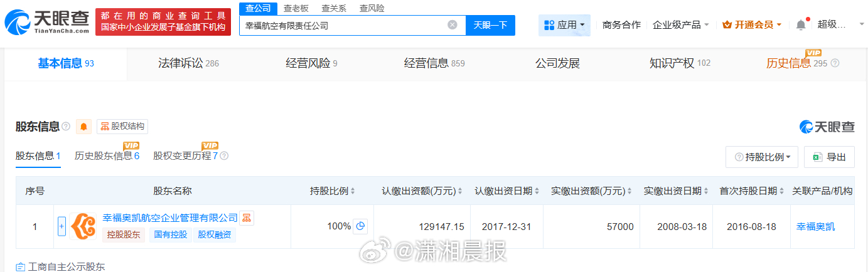
Task: Click the 2017-12-31 date cell
Action: [506, 226]
